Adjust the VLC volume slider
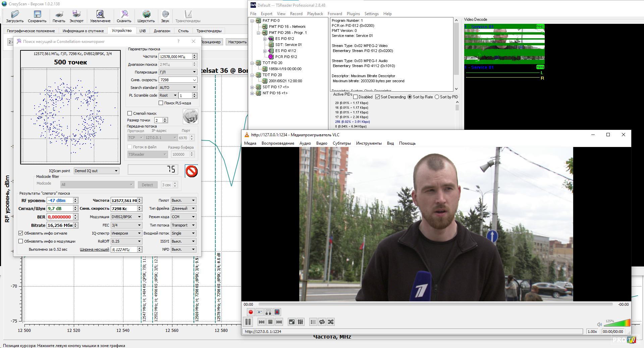This screenshot has width=644, height=348. tap(617, 324)
